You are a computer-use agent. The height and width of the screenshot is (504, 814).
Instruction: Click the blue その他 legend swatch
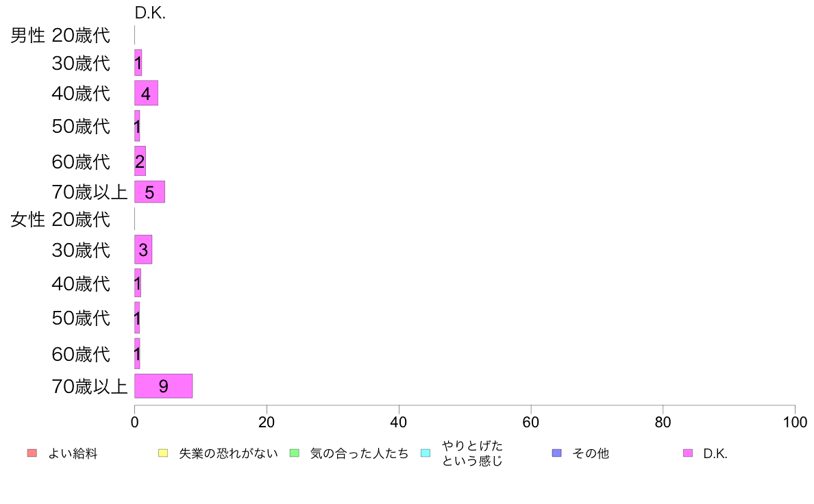pyautogui.click(x=557, y=453)
